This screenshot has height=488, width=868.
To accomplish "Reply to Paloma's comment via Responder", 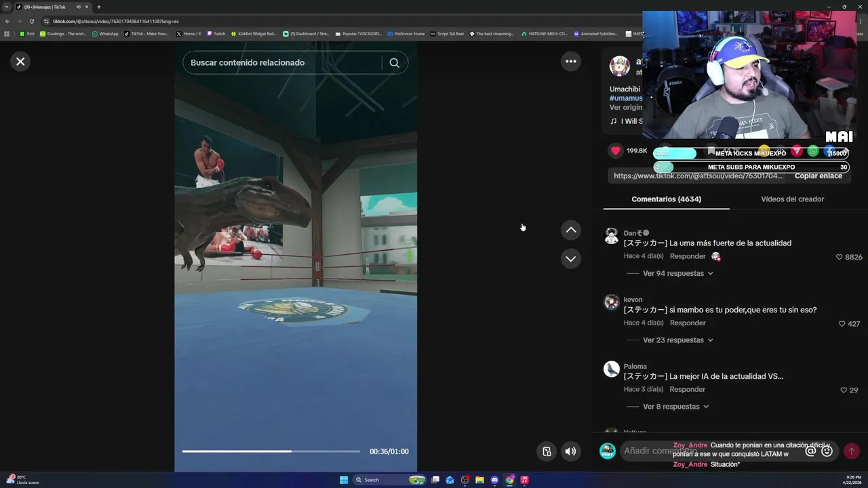I will (688, 389).
